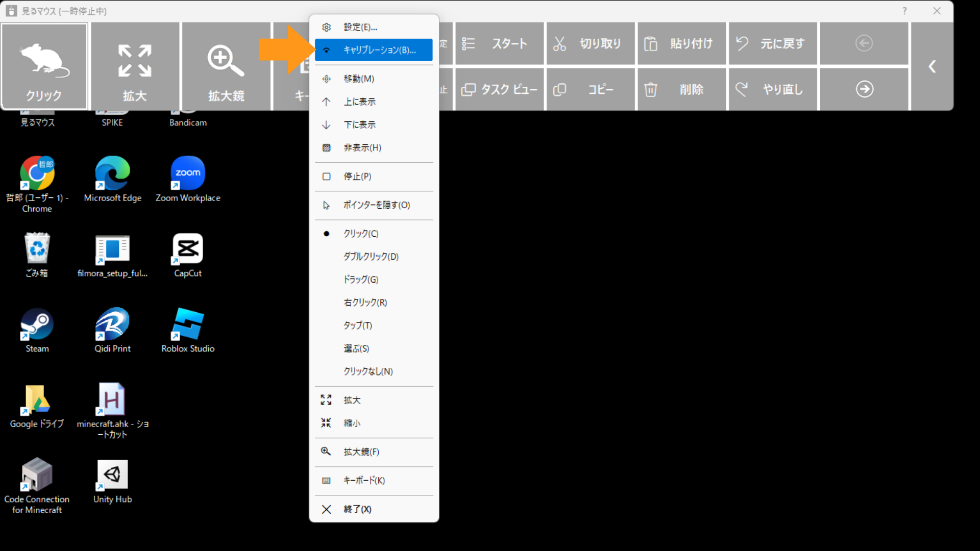Open the タスク ビュー button

click(x=500, y=90)
